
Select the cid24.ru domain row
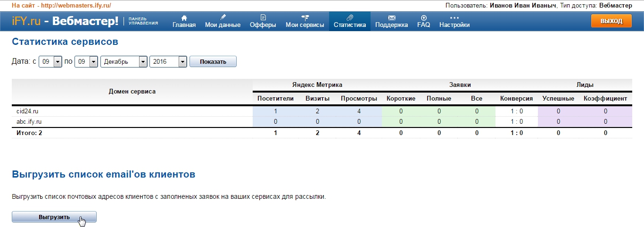pos(27,111)
